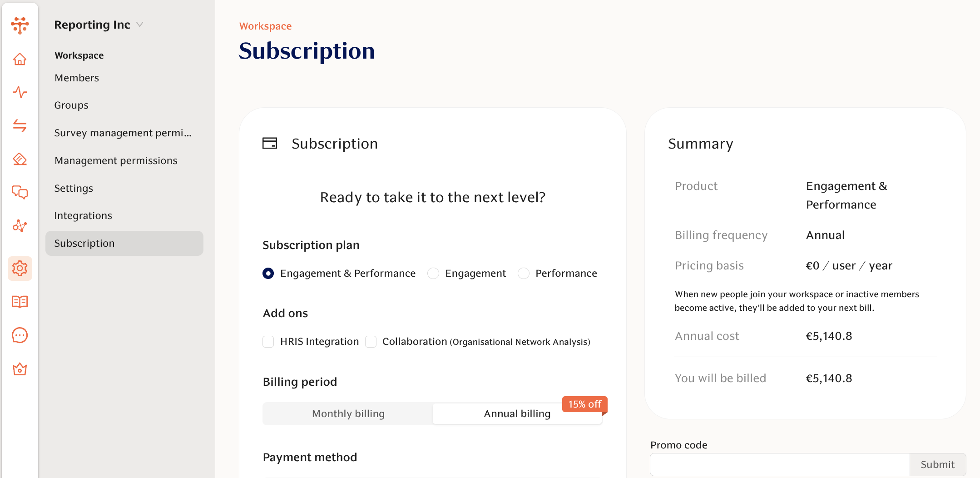Viewport: 980px width, 478px height.
Task: Check the Collaboration add-on box
Action: click(x=371, y=341)
